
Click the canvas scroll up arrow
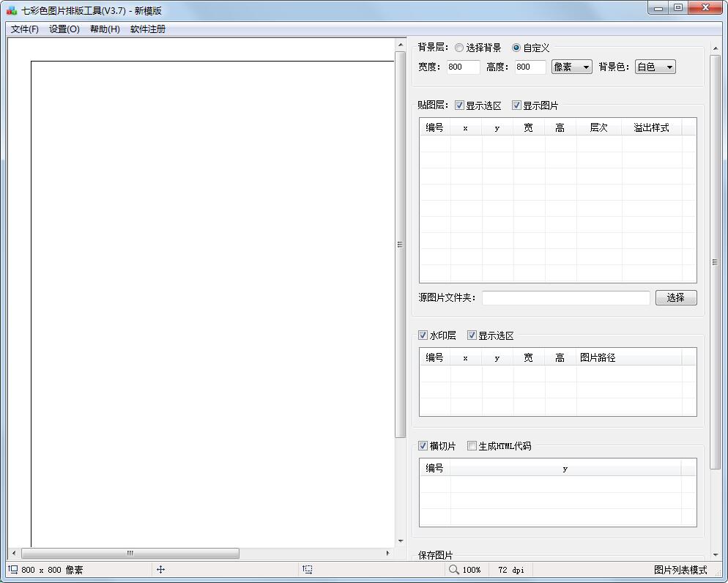point(400,45)
